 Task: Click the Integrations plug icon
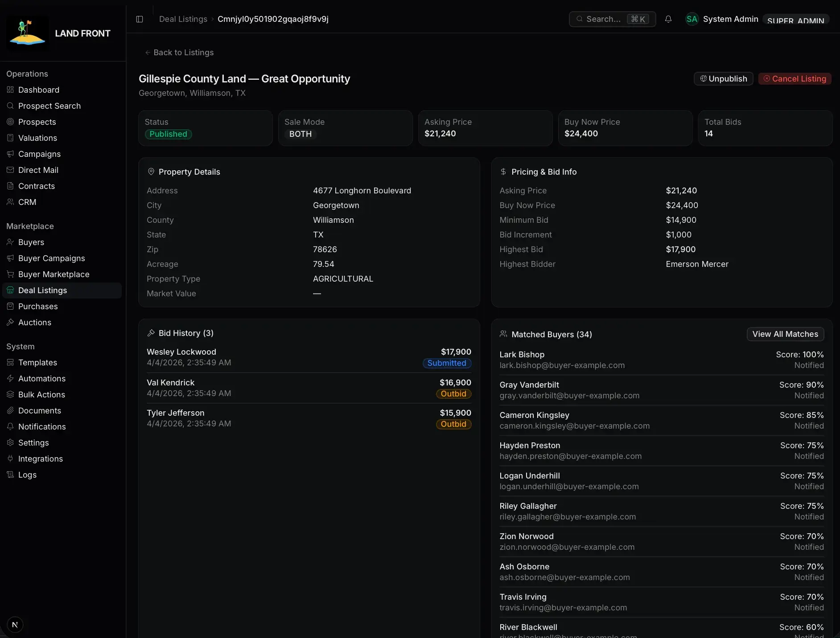click(x=10, y=458)
